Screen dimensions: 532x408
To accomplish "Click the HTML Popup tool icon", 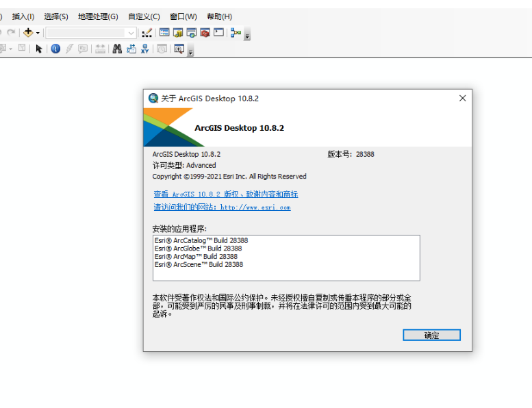I will [x=83, y=49].
